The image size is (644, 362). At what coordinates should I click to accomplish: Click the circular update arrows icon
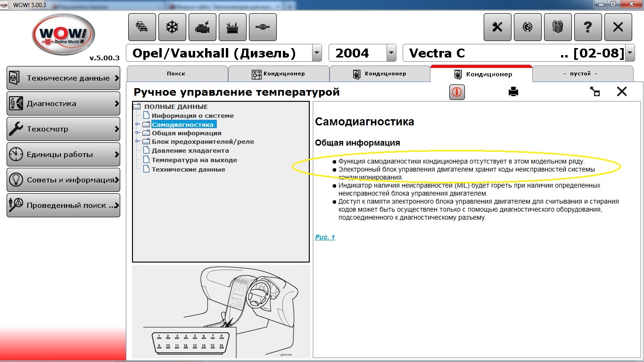[528, 27]
